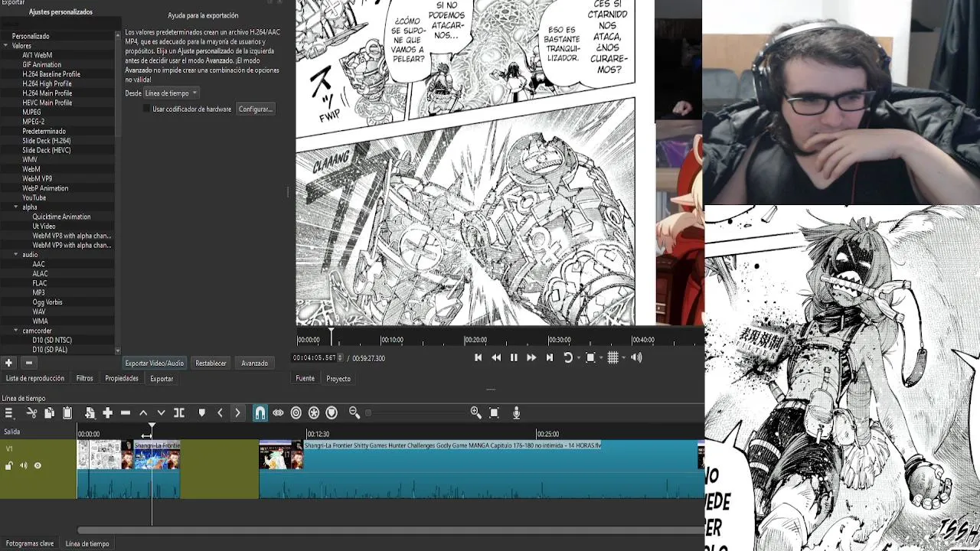Image resolution: width=980 pixels, height=551 pixels.
Task: Switch to the Fuente tab
Action: pyautogui.click(x=305, y=378)
